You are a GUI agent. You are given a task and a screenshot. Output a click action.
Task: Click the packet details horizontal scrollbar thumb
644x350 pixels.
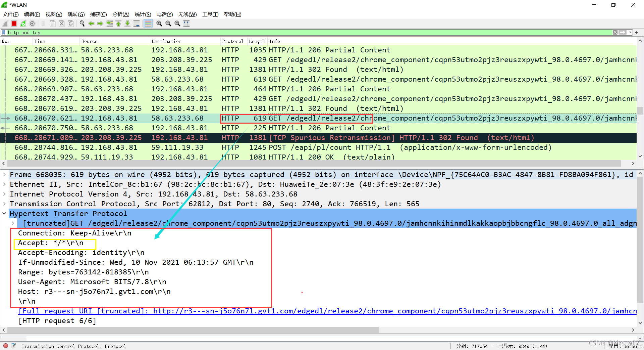click(193, 330)
